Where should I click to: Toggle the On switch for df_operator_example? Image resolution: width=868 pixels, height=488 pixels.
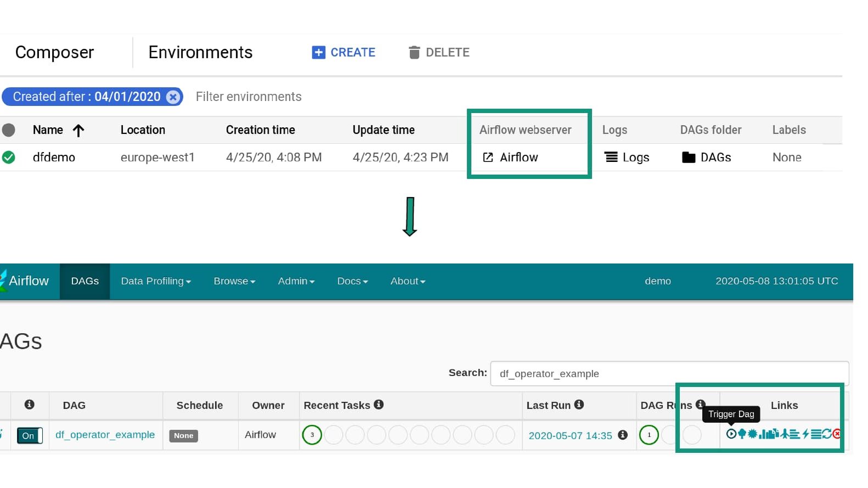(30, 435)
